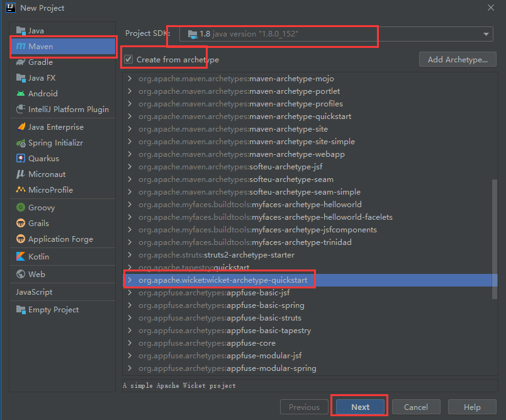Expand maven-archetype-portlet node
Viewport: 506px width, 420px height.
(x=130, y=91)
